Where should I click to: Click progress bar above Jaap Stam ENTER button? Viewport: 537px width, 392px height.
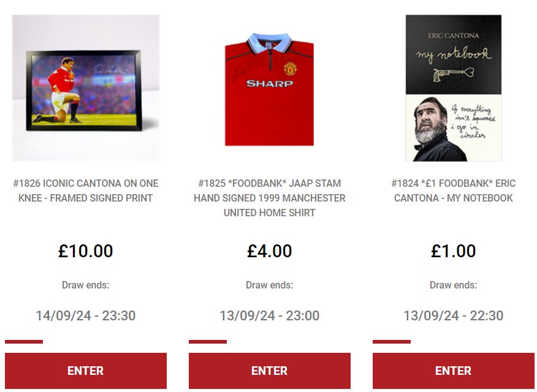(x=208, y=342)
